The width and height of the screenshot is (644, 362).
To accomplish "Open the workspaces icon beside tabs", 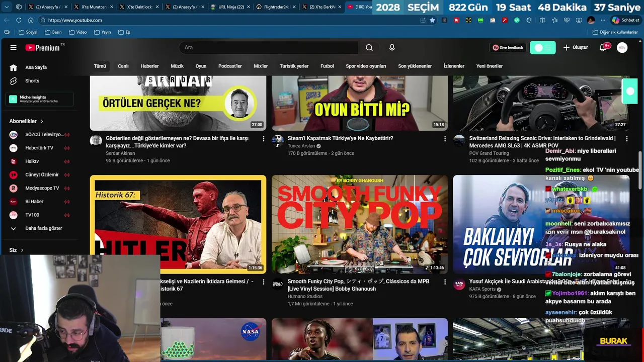I will [x=19, y=7].
